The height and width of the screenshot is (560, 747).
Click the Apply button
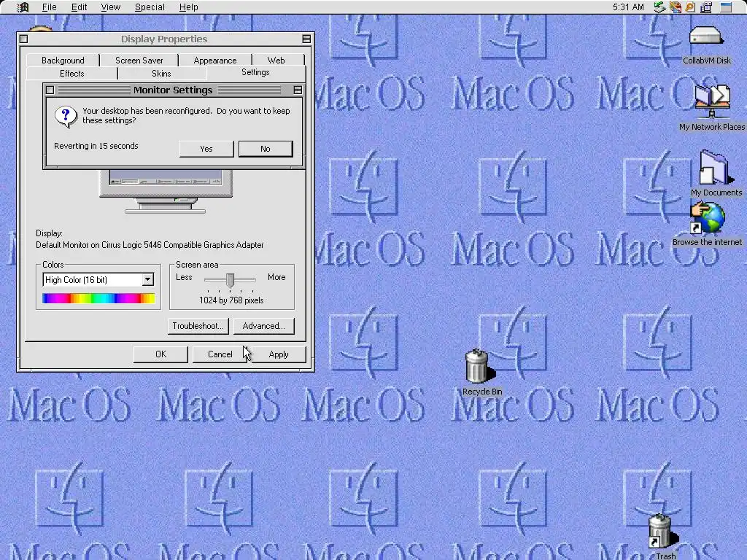(279, 354)
